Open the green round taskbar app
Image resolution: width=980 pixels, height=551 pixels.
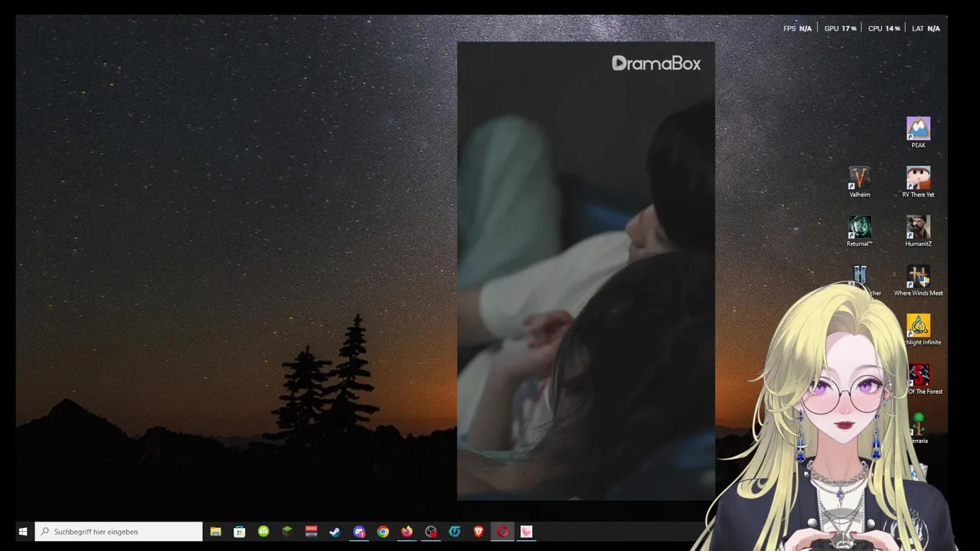[x=263, y=531]
